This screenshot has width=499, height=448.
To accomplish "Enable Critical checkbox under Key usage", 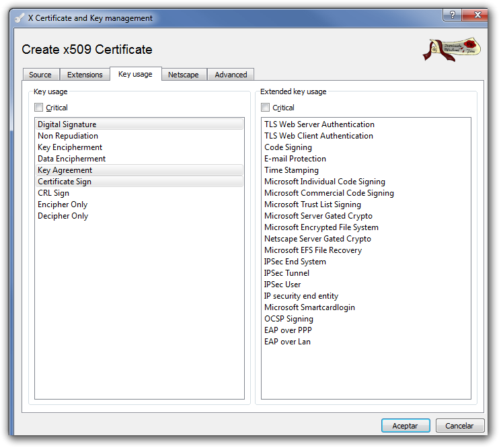I will (39, 108).
